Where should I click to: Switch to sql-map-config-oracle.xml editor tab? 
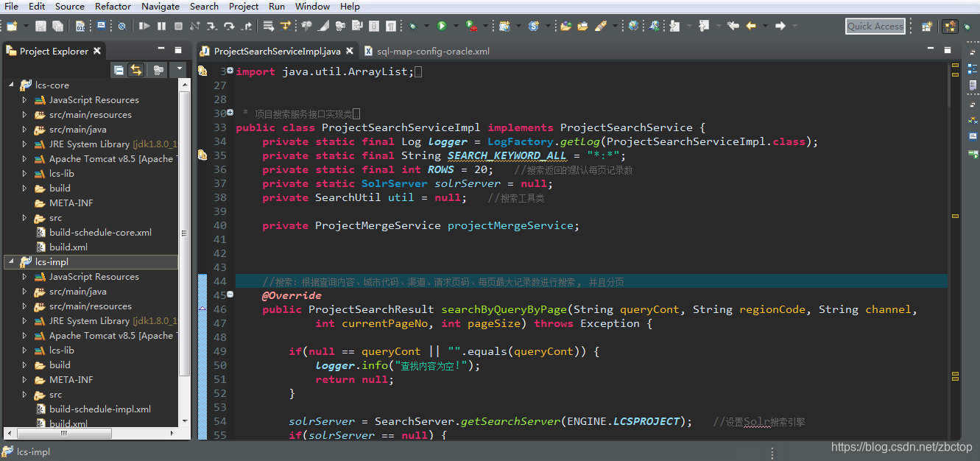point(433,52)
